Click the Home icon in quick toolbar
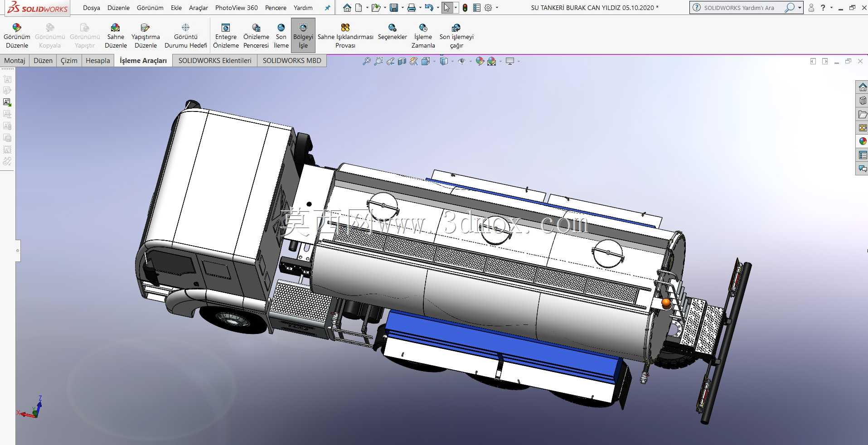Viewport: 868px width, 445px height. (x=347, y=8)
